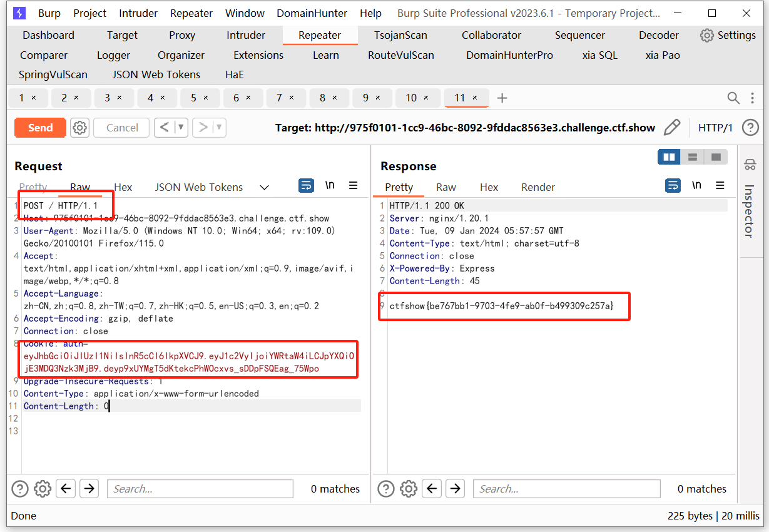Select Response Hex view tab
Screen dimensions: 769x532
pos(489,187)
